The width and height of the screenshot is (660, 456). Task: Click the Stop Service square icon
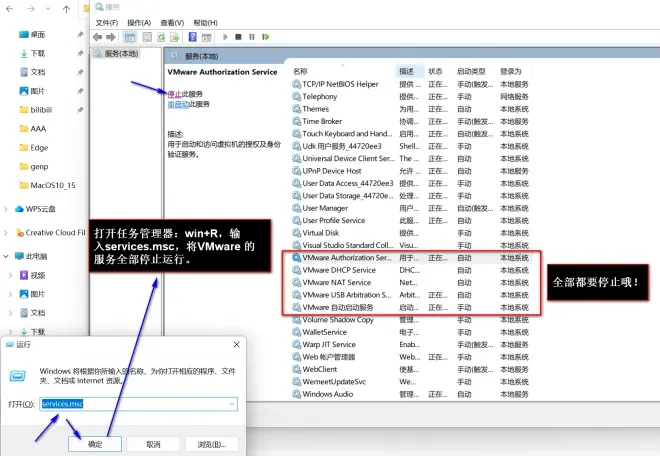point(238,37)
